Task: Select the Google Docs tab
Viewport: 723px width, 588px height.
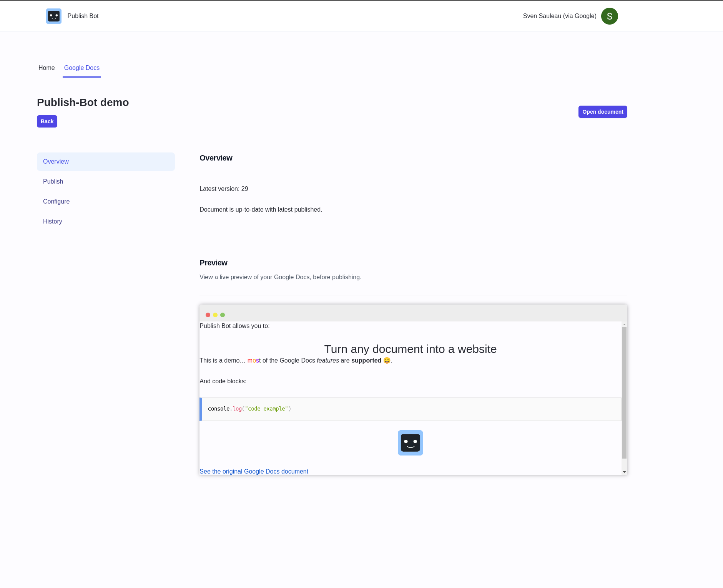Action: [x=82, y=68]
